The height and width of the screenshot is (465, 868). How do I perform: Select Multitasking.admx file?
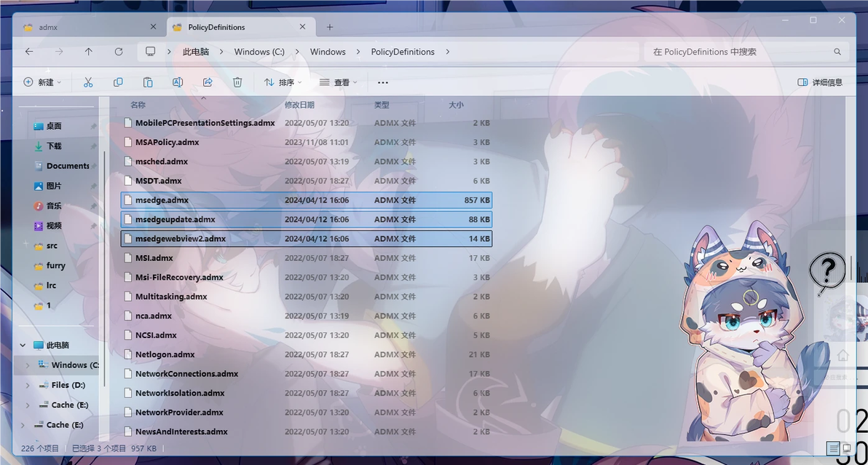coord(307,297)
